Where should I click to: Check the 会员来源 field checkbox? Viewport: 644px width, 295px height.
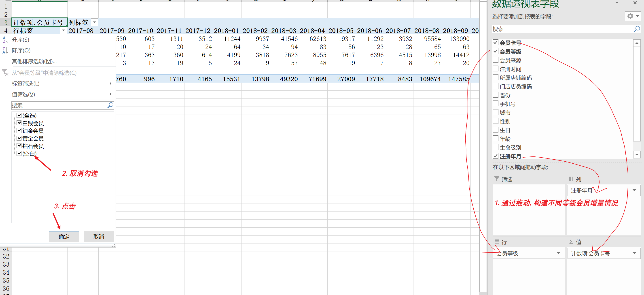(495, 60)
